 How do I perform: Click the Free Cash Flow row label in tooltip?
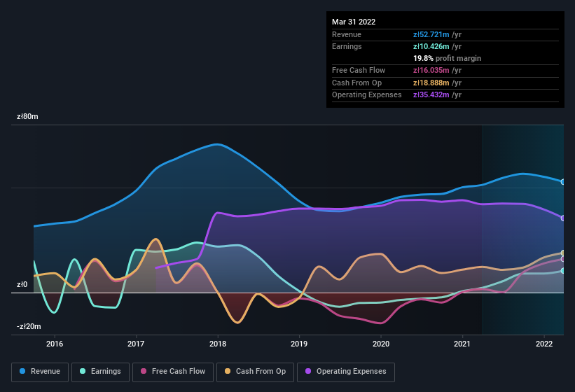(359, 70)
